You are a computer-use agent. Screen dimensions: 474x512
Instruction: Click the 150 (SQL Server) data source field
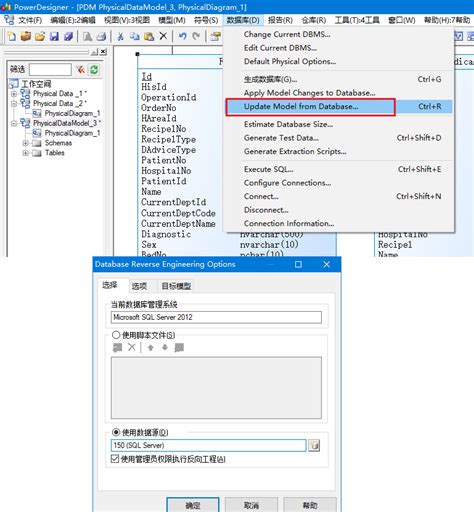[208, 445]
